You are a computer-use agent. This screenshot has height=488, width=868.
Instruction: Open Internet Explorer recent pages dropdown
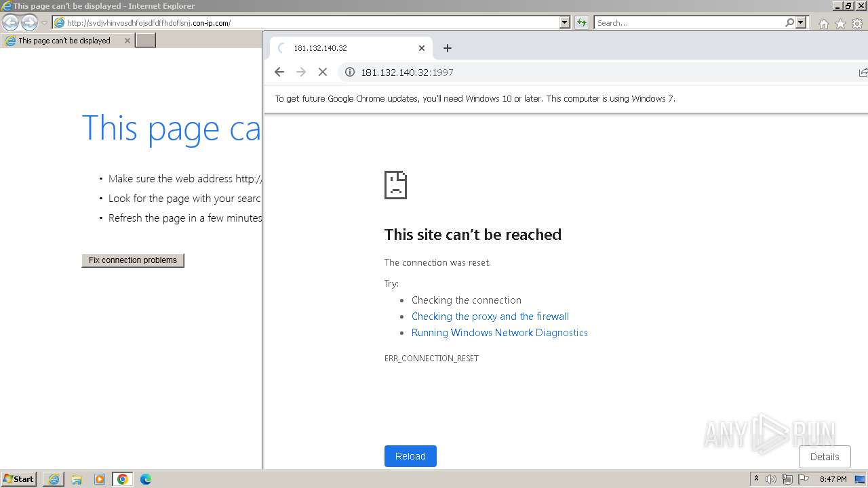[44, 23]
